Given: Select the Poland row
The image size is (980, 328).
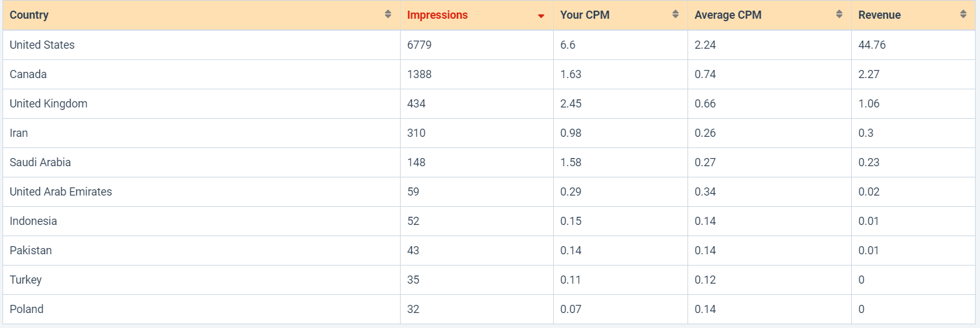Looking at the screenshot, I should pos(26,309).
